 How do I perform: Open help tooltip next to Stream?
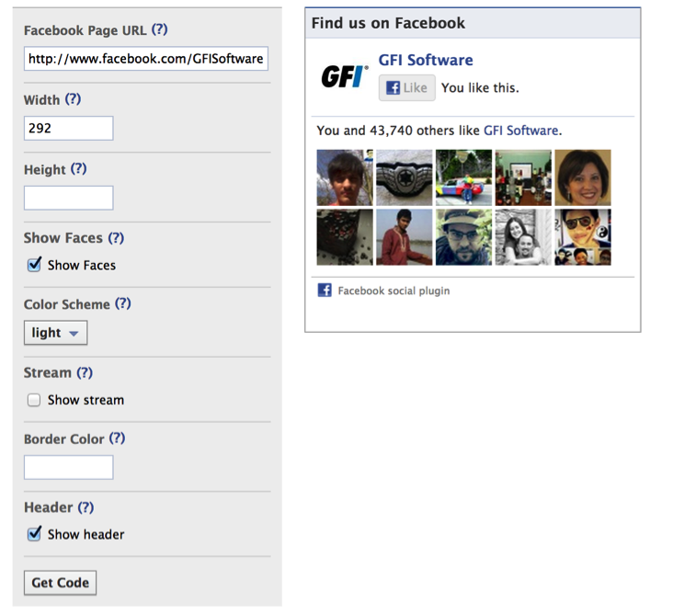pyautogui.click(x=85, y=372)
